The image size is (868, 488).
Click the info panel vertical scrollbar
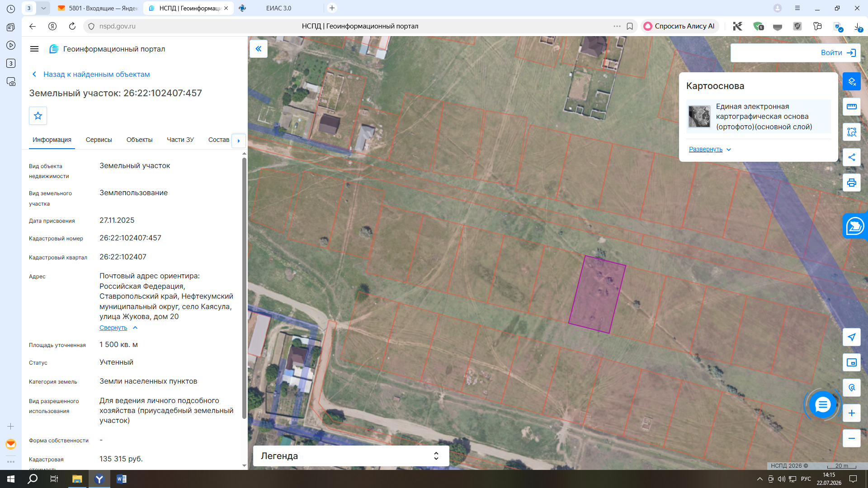tap(244, 289)
